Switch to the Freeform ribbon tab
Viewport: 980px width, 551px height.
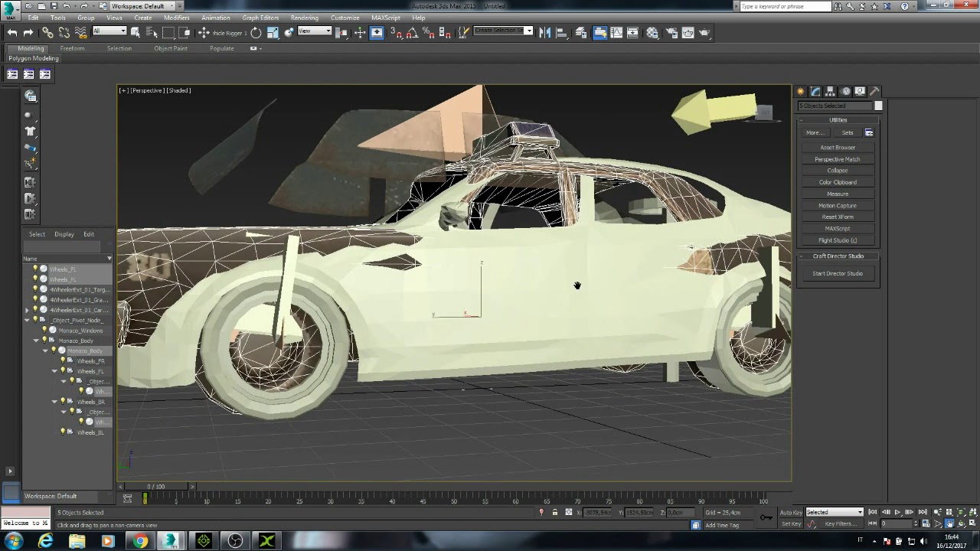pos(72,48)
